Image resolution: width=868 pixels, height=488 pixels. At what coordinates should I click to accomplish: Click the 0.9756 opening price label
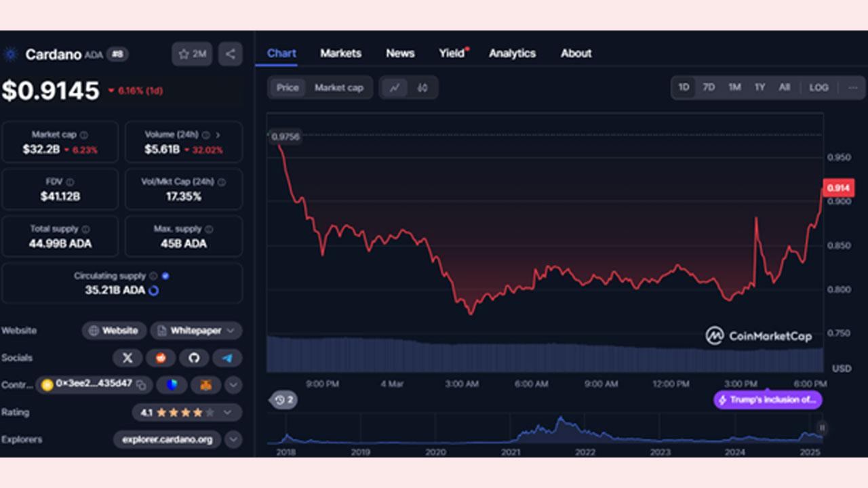285,137
